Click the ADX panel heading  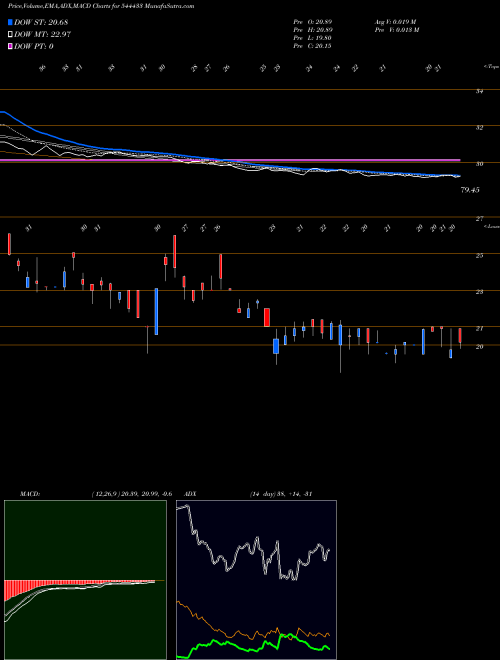[x=190, y=494]
